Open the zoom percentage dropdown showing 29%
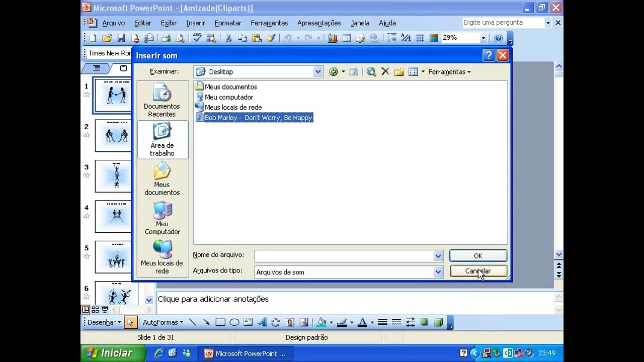 [483, 38]
